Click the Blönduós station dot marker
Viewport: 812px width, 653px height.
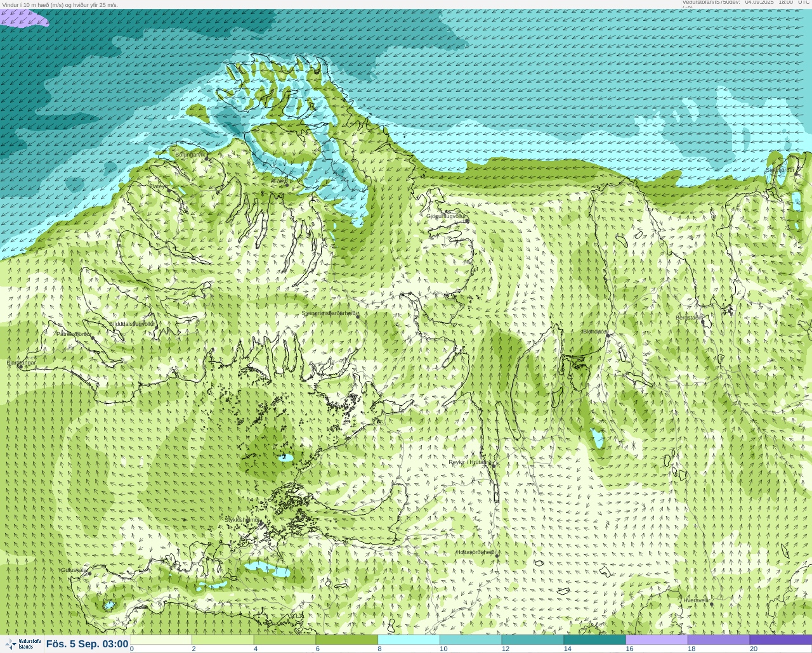(x=607, y=335)
